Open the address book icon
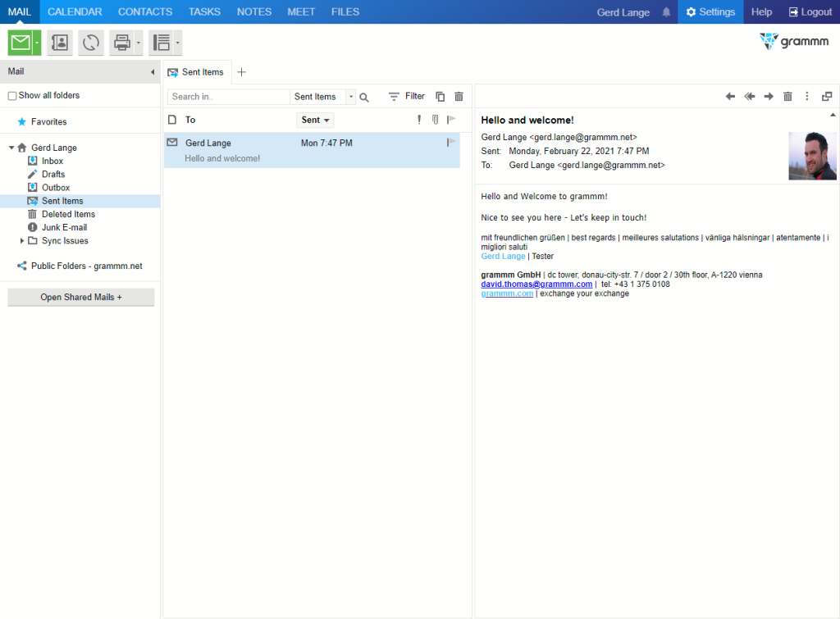 point(59,43)
